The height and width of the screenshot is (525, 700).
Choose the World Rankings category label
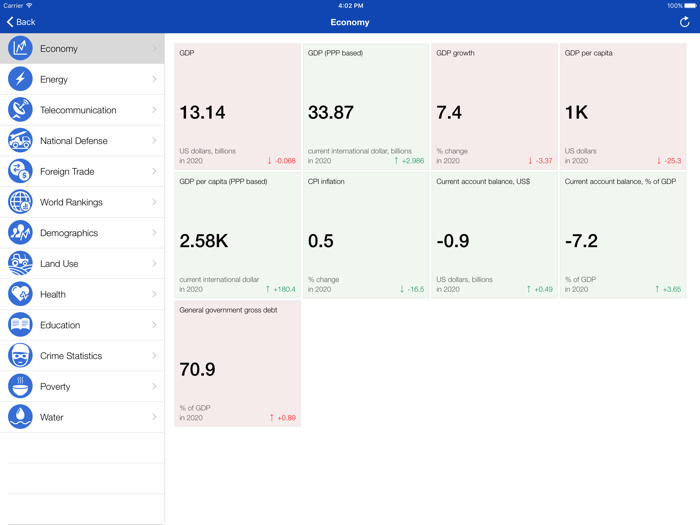pos(71,202)
